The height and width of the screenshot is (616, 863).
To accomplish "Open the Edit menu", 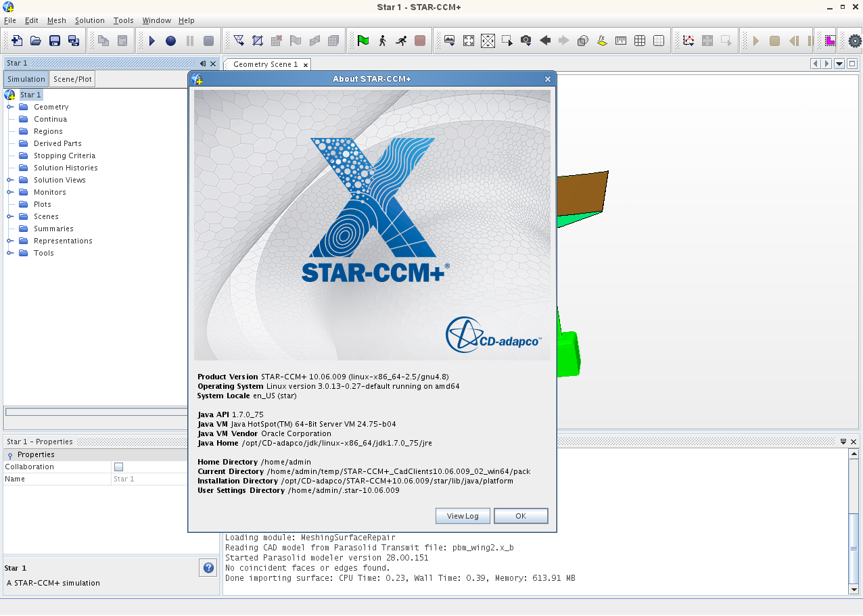I will pos(32,20).
